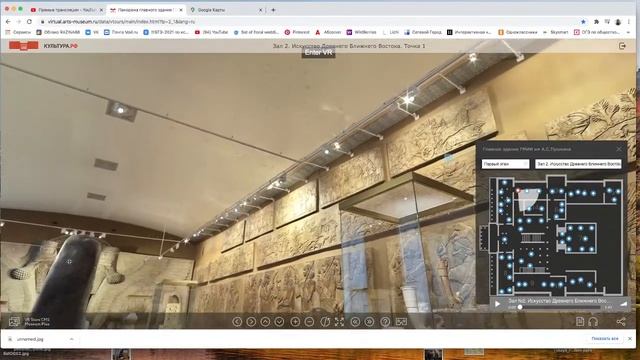Bookmark this page with star icon
The width and height of the screenshot is (640, 360).
pos(583,22)
